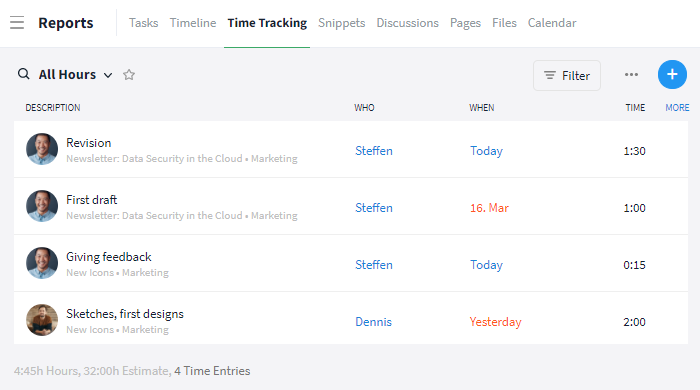
Task: Click New Icons subtitle under Sketches
Action: click(x=117, y=330)
